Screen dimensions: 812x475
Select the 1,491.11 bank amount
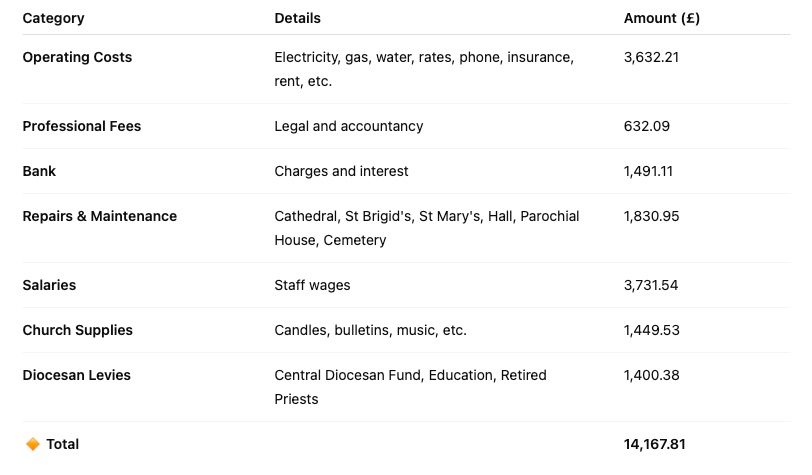(x=648, y=171)
